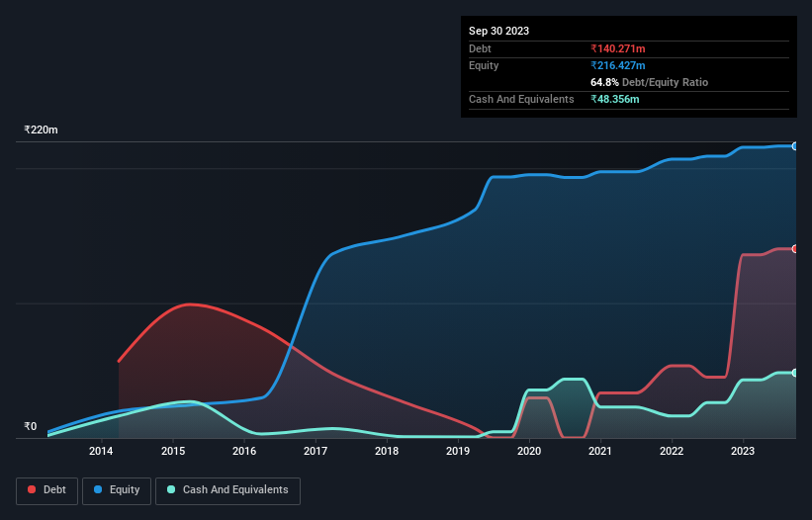Click the 2015 x-axis label

(173, 451)
